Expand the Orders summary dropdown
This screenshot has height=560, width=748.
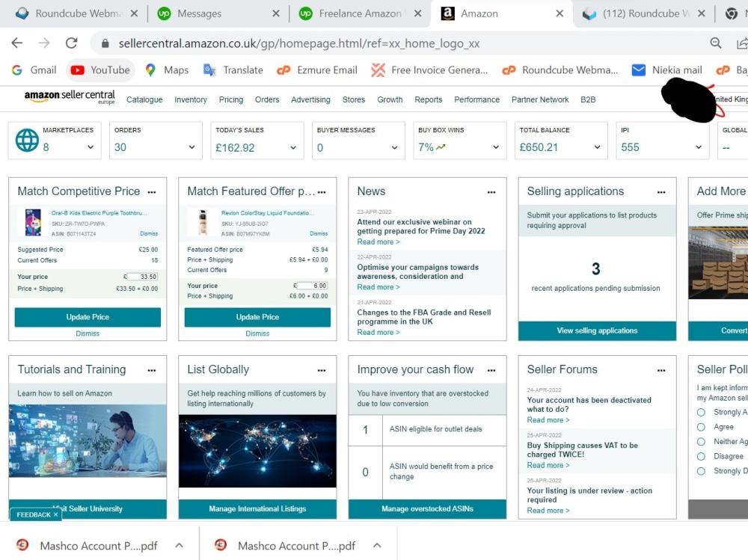pos(191,147)
